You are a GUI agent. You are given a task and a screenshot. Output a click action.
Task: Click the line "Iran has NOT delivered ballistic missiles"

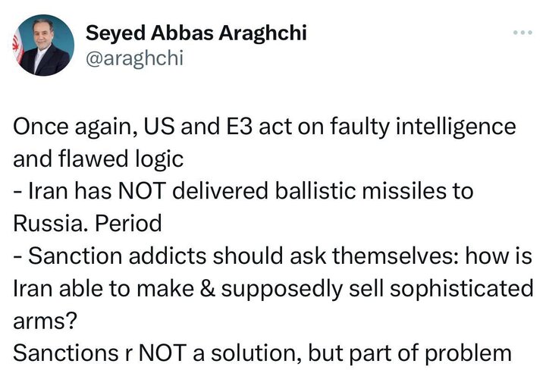tap(243, 191)
